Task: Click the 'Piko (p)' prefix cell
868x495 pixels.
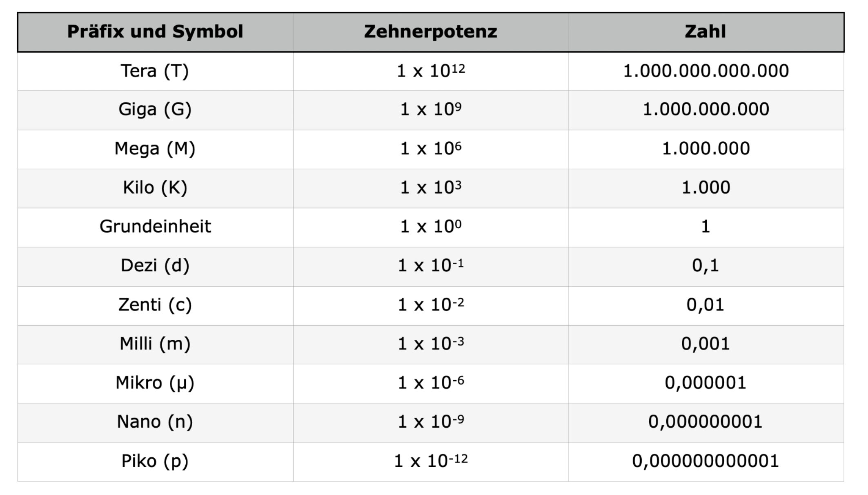Action: pos(155,461)
